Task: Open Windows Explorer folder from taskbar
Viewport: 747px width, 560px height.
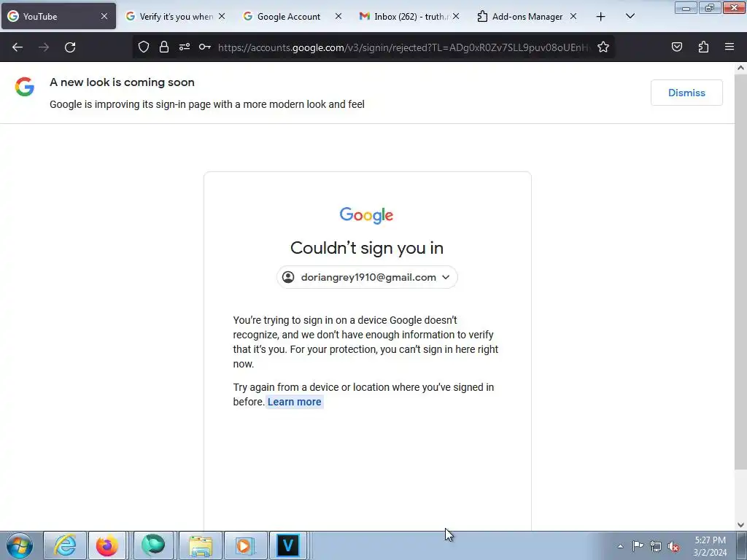Action: coord(201,545)
